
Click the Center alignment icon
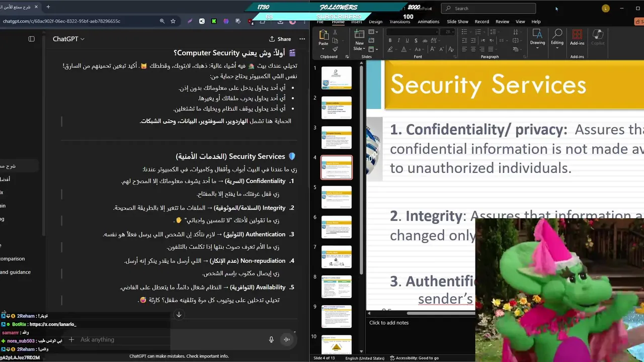pyautogui.click(x=473, y=49)
